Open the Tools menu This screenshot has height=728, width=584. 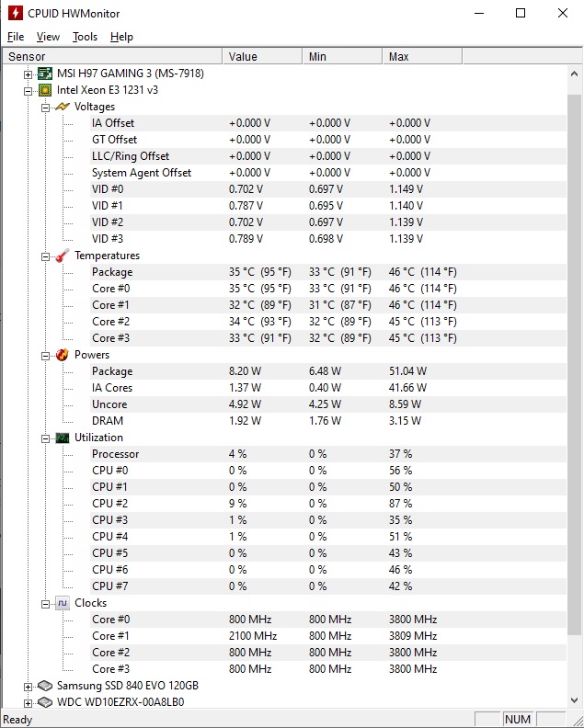pos(85,37)
